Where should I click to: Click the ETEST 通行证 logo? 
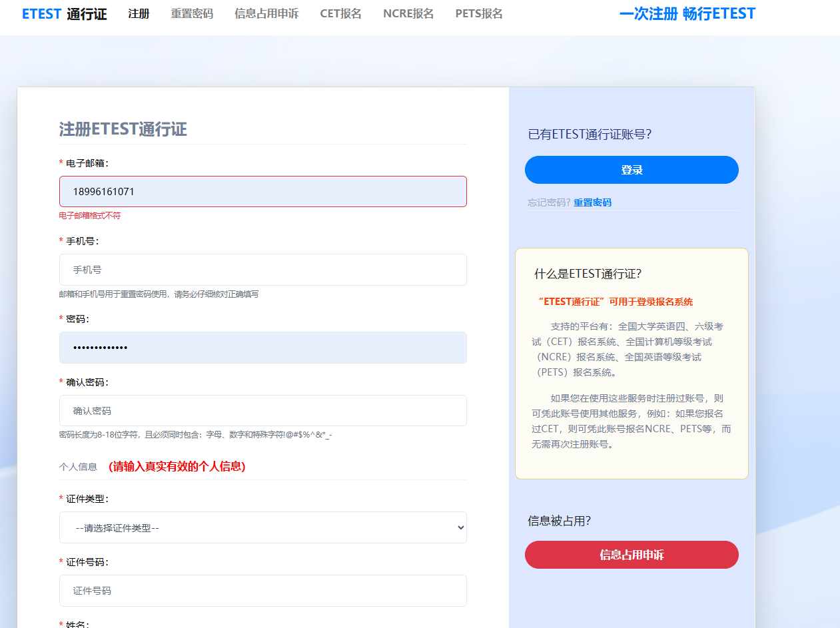64,14
